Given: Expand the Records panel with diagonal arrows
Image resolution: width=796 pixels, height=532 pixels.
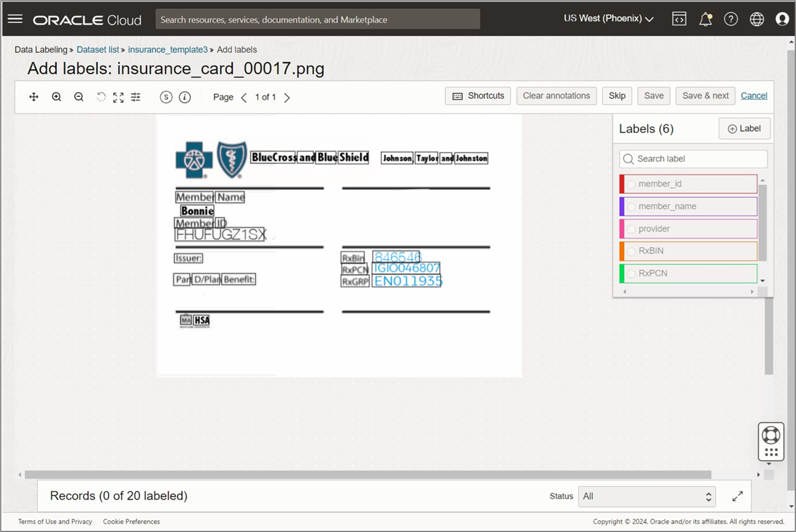Looking at the screenshot, I should pyautogui.click(x=737, y=496).
